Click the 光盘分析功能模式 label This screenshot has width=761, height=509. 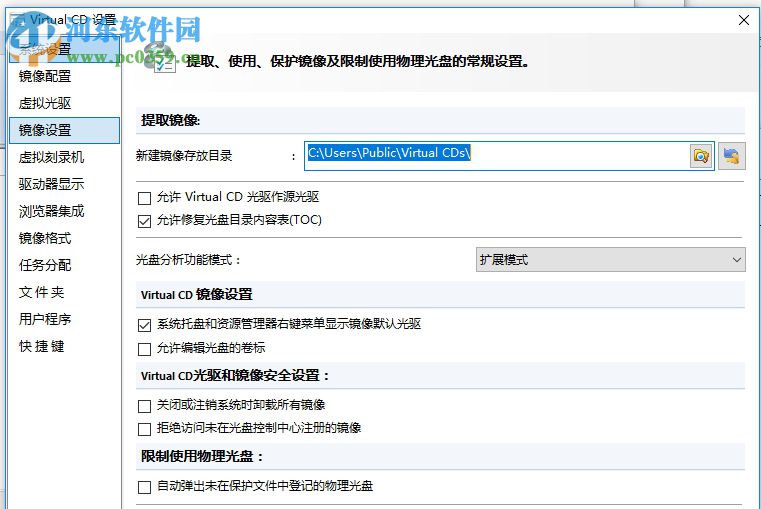point(188,260)
